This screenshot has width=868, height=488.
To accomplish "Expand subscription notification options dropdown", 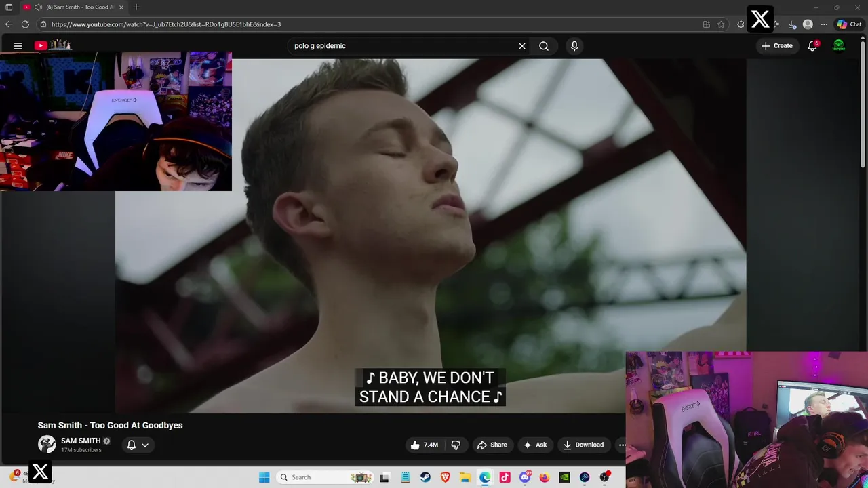I will click(138, 445).
